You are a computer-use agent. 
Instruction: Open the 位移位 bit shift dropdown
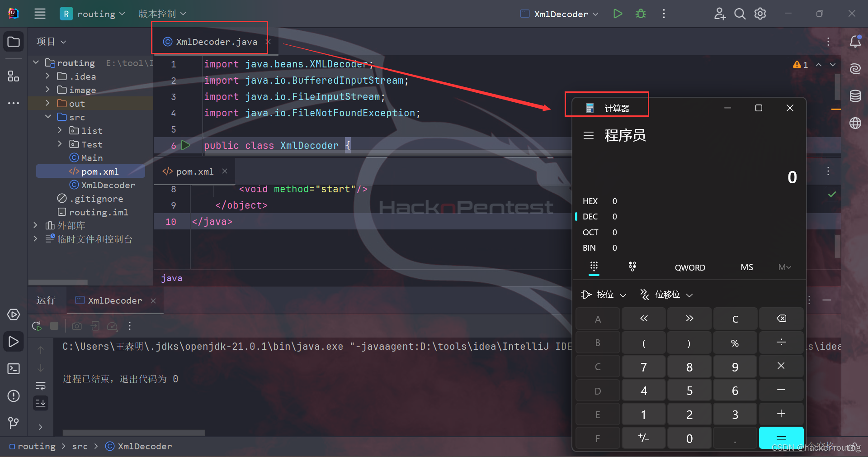(x=666, y=295)
